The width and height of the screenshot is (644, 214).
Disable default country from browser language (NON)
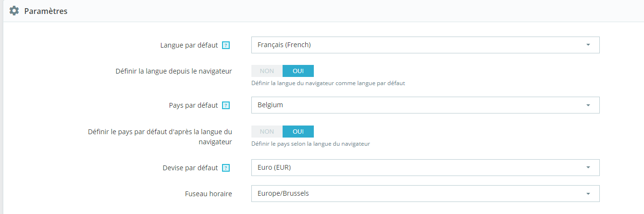(x=267, y=131)
